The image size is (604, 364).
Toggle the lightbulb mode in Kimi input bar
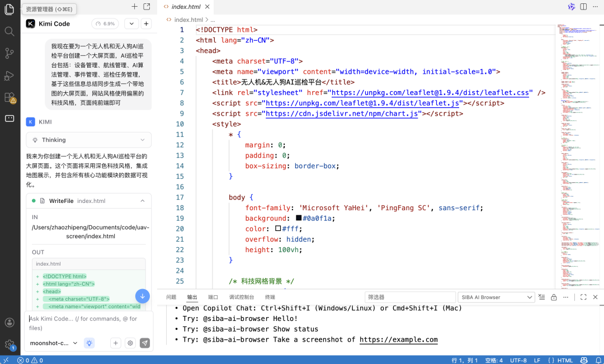tap(89, 343)
